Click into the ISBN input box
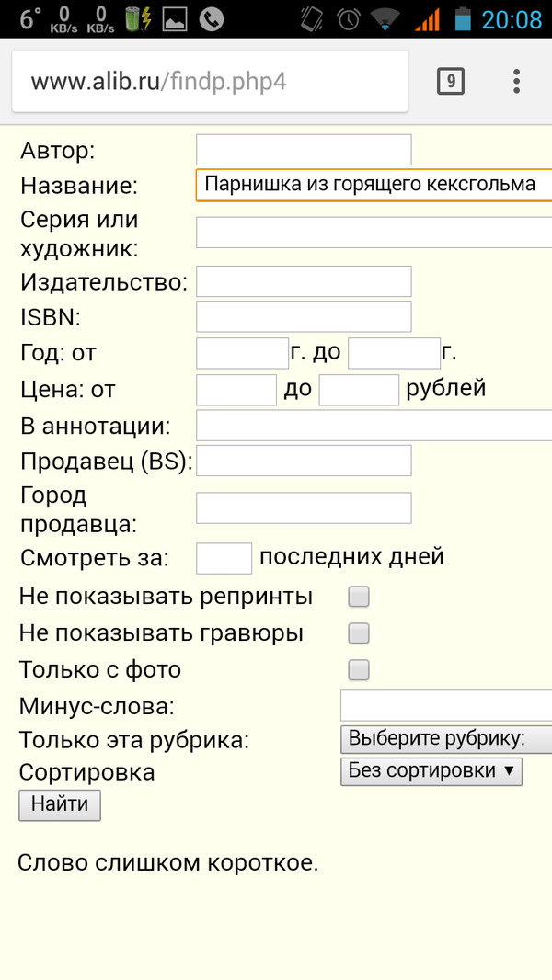The width and height of the screenshot is (552, 980). [x=304, y=316]
